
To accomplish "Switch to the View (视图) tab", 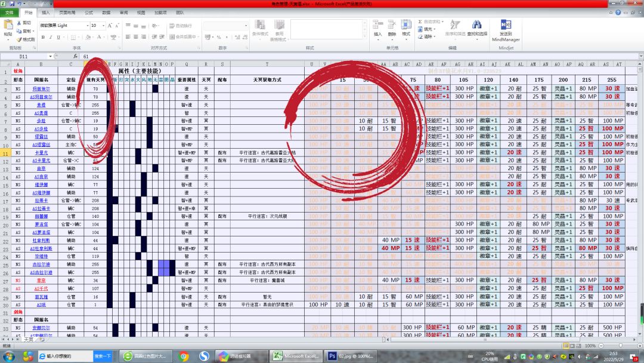I will pos(141,13).
